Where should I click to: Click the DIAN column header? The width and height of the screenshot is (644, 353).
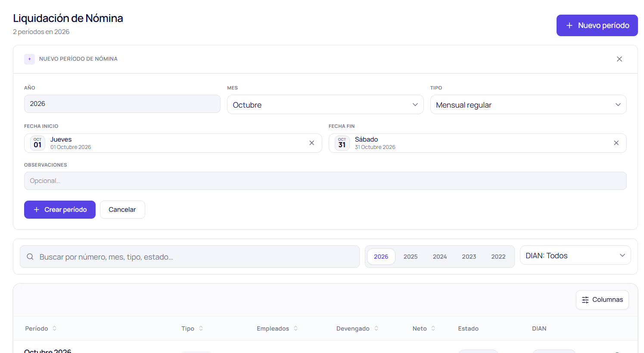539,328
